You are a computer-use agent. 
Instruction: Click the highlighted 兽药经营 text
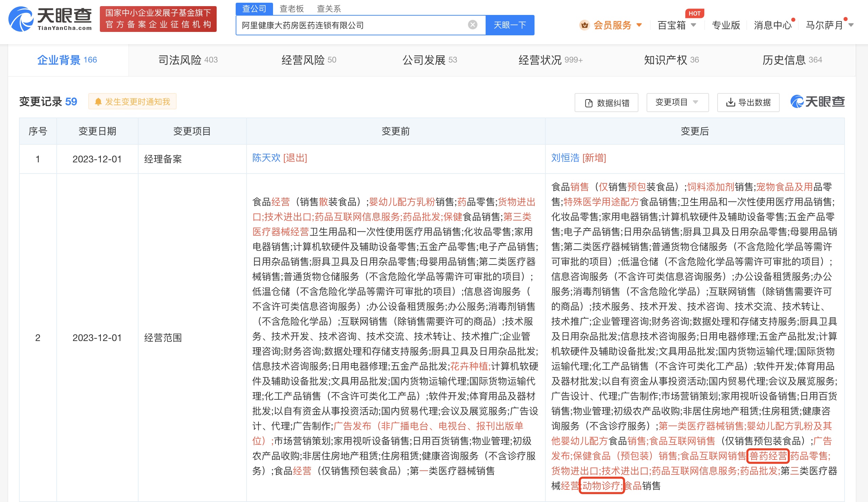point(768,456)
